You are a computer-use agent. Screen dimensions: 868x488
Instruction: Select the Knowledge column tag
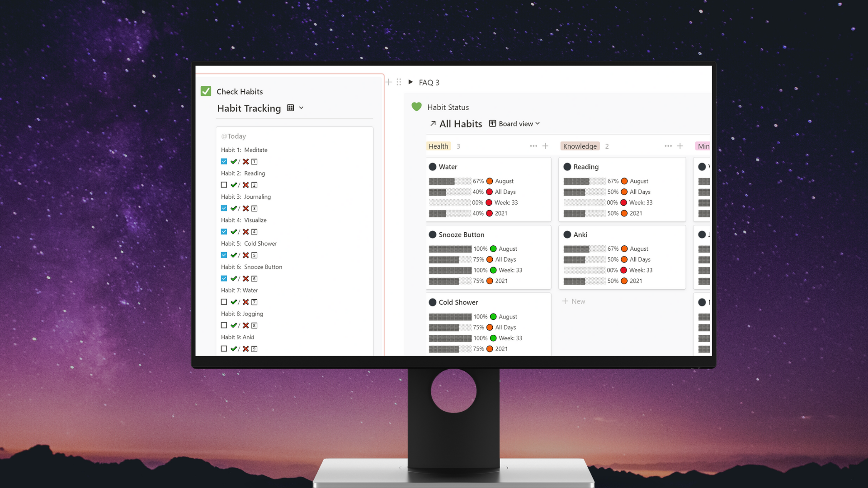(x=580, y=146)
